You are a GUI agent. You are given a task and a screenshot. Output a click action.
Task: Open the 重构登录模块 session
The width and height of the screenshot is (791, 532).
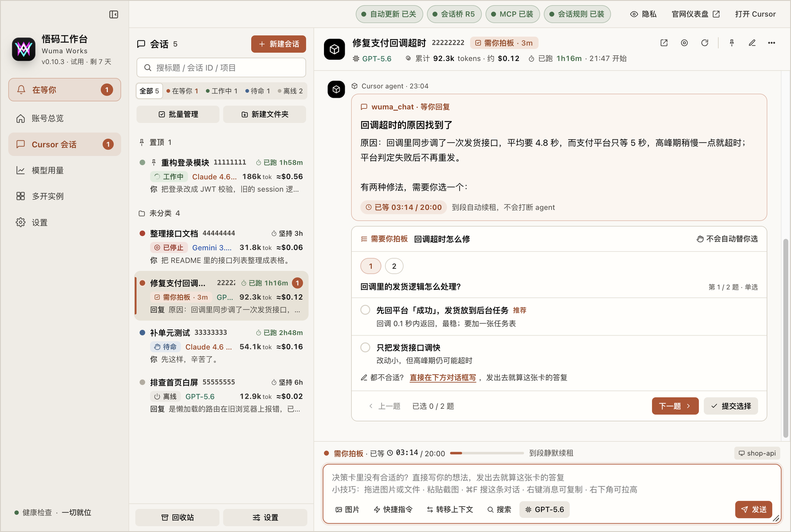221,176
